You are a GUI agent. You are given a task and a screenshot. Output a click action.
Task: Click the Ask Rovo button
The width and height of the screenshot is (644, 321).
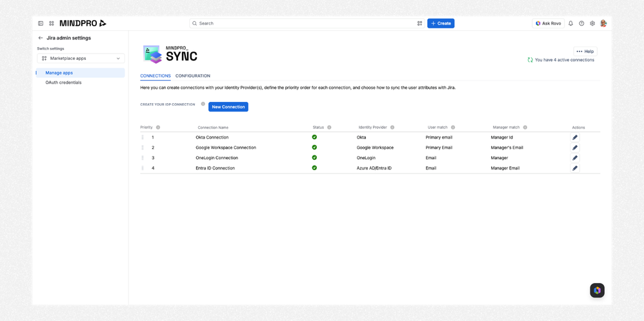click(x=548, y=23)
